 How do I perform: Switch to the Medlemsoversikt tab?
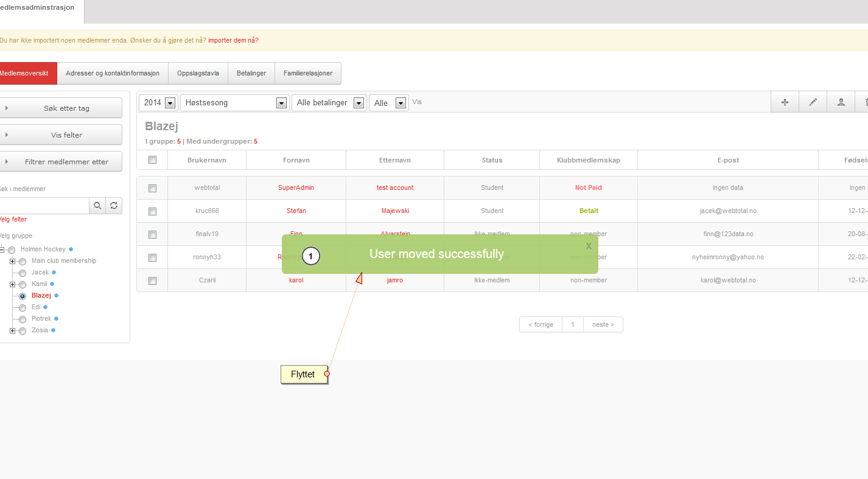[28, 73]
